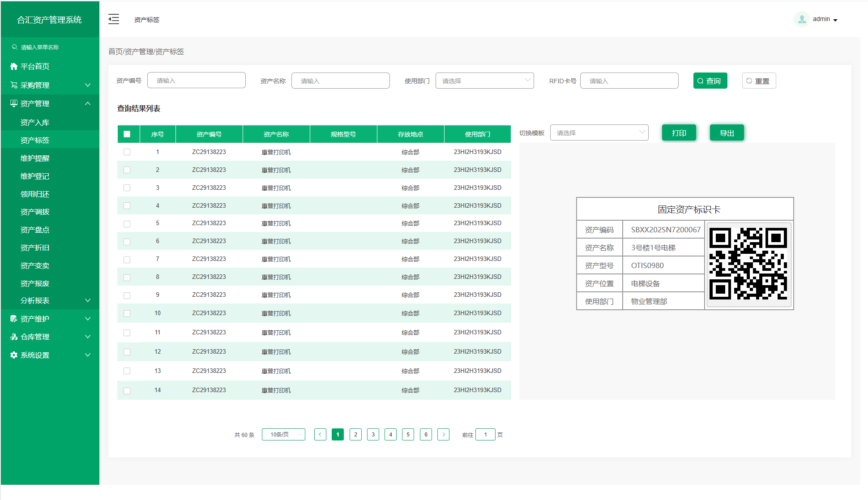The height and width of the screenshot is (500, 868).
Task: Click the 资产维护 database icon
Action: coord(14,319)
